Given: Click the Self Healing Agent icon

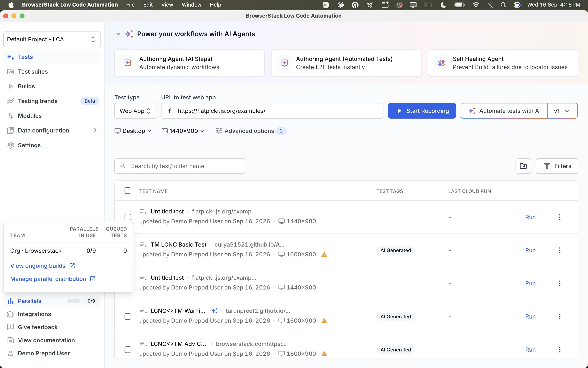Looking at the screenshot, I should click(x=441, y=63).
